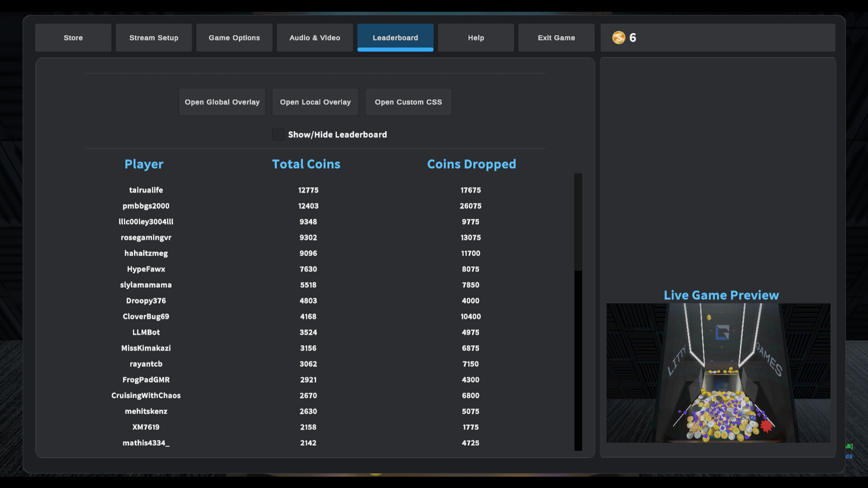Viewport: 868px width, 488px height.
Task: Click the Total Coins column header
Action: (x=306, y=164)
